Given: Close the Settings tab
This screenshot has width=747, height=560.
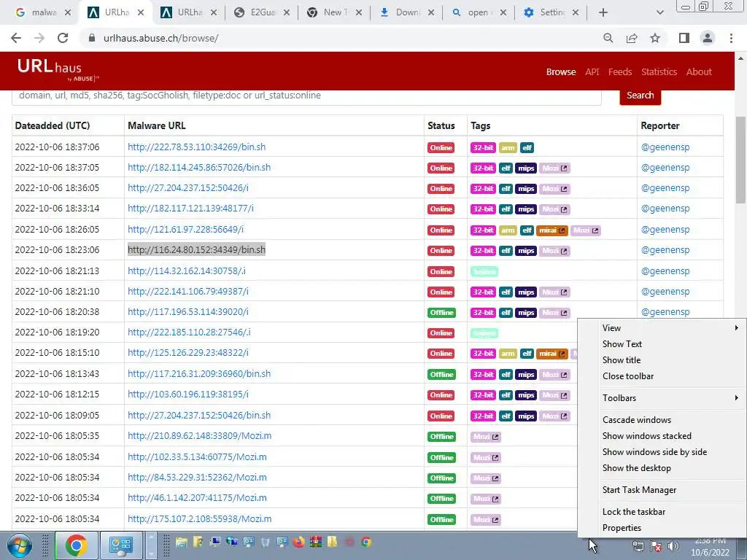Looking at the screenshot, I should (x=576, y=13).
